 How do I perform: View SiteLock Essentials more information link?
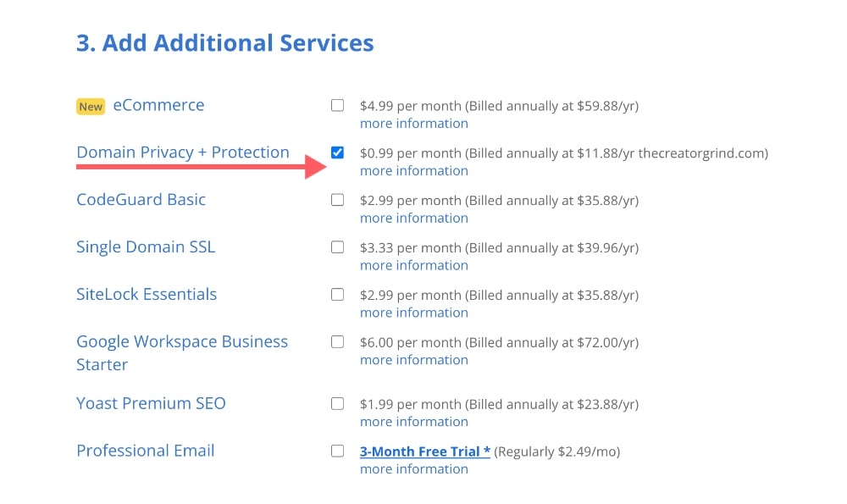tap(413, 313)
